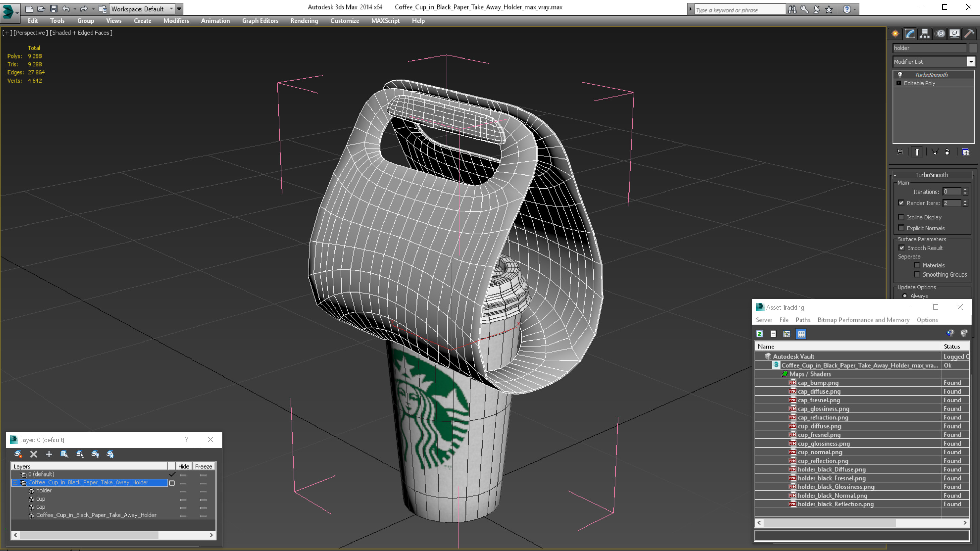The width and height of the screenshot is (980, 551).
Task: Open the Modifier List dropdown
Action: (970, 62)
